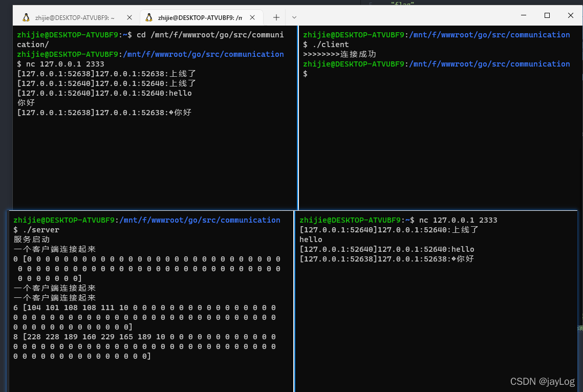Click the '服务启动' output line

point(32,239)
